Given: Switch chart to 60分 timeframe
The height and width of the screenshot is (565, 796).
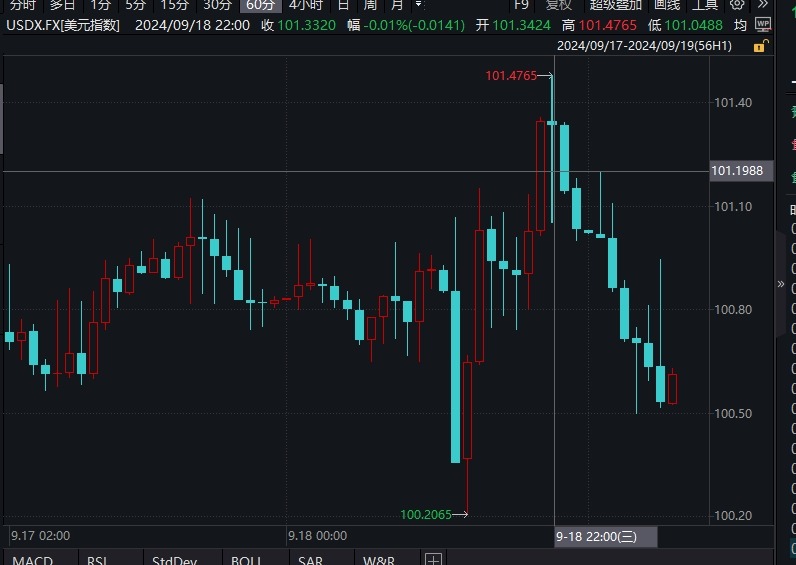Looking at the screenshot, I should (x=260, y=5).
